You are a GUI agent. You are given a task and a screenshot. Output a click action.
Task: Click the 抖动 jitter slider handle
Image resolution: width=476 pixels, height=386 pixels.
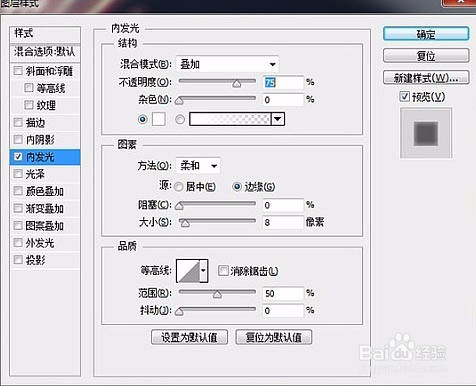pos(179,311)
